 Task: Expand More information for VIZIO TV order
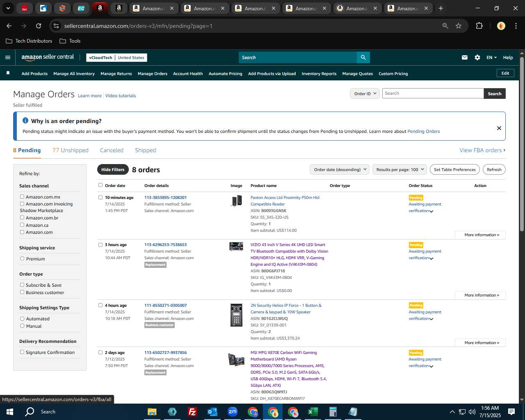[x=480, y=295]
